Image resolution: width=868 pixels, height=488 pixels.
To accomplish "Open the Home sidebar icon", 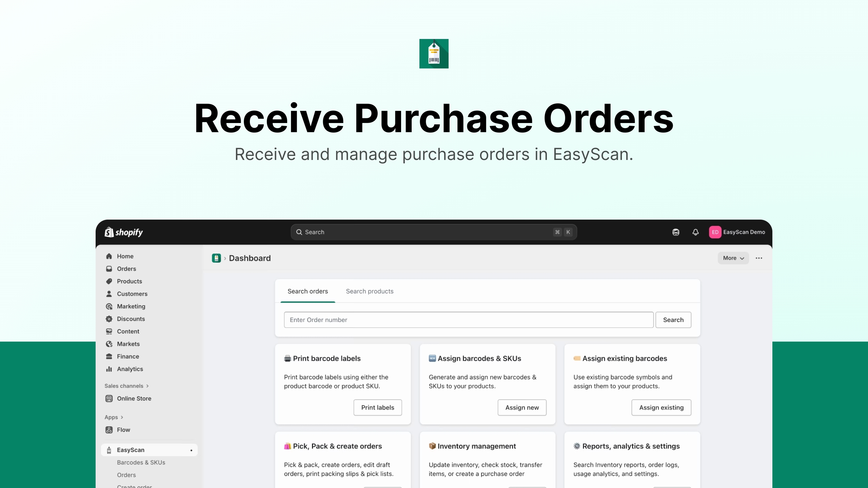I will coord(109,256).
